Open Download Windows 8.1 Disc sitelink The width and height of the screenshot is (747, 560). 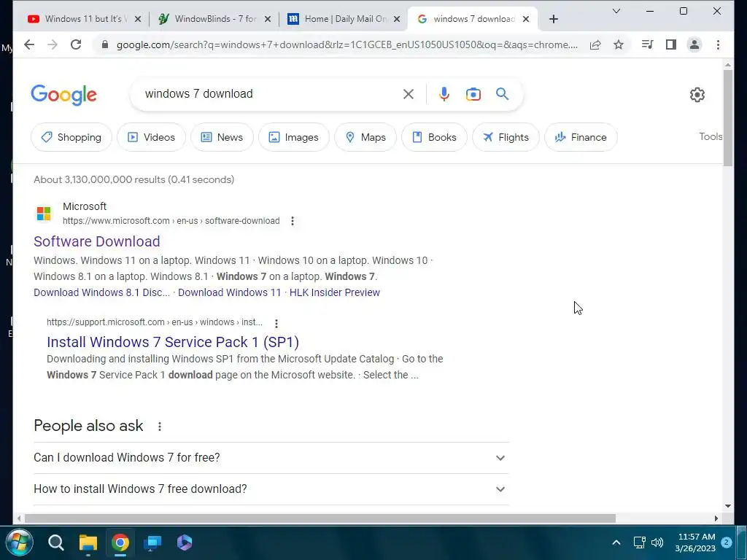click(x=101, y=292)
